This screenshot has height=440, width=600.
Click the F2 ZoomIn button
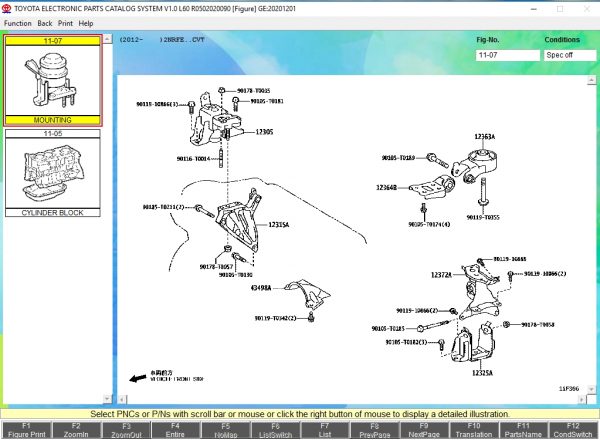[x=76, y=430]
